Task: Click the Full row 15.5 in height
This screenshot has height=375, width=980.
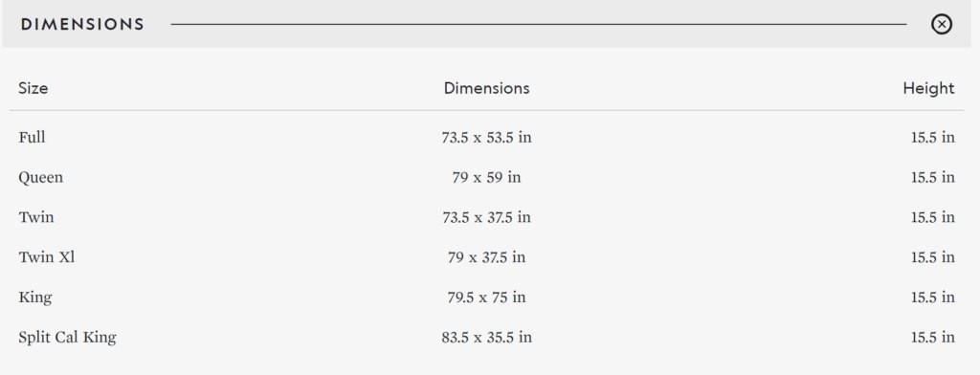Action: [x=932, y=137]
